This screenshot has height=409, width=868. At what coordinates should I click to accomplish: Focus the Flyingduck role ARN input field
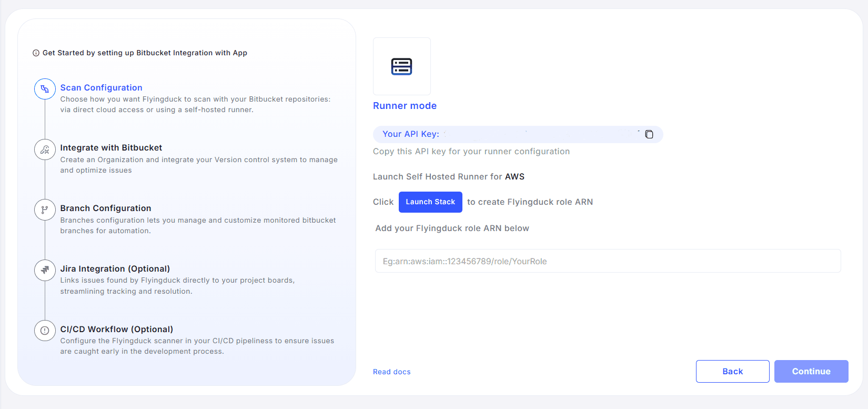coord(608,261)
